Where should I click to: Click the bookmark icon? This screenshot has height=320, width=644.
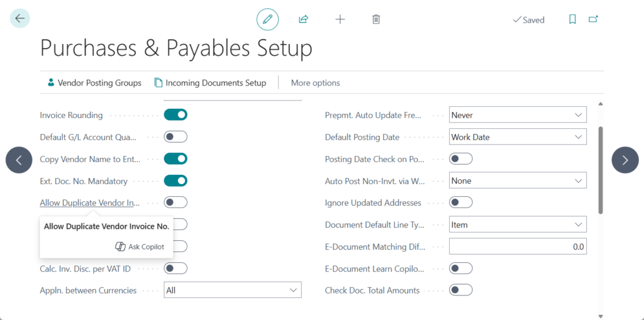point(572,19)
